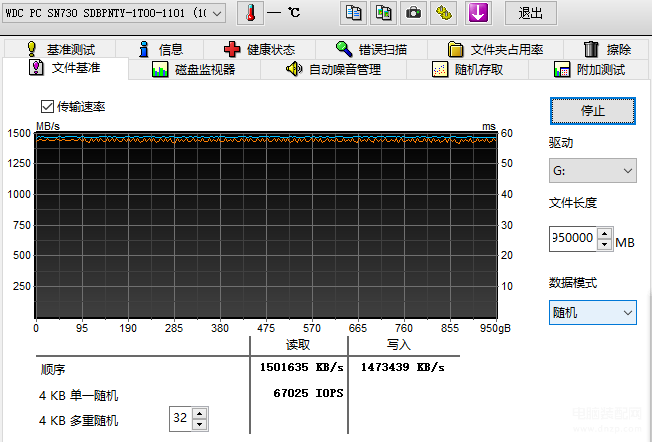Open the 擦除 tab
652x442 pixels.
click(x=606, y=49)
